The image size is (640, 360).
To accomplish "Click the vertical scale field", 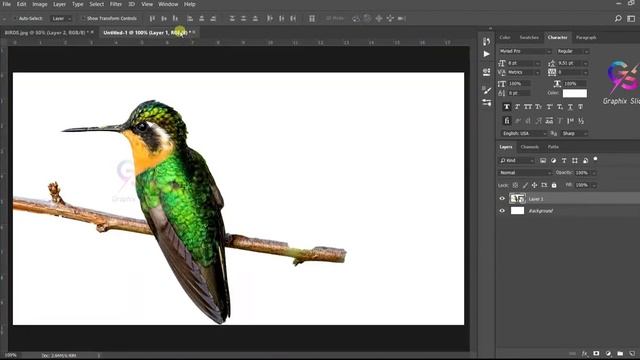I will tap(518, 83).
